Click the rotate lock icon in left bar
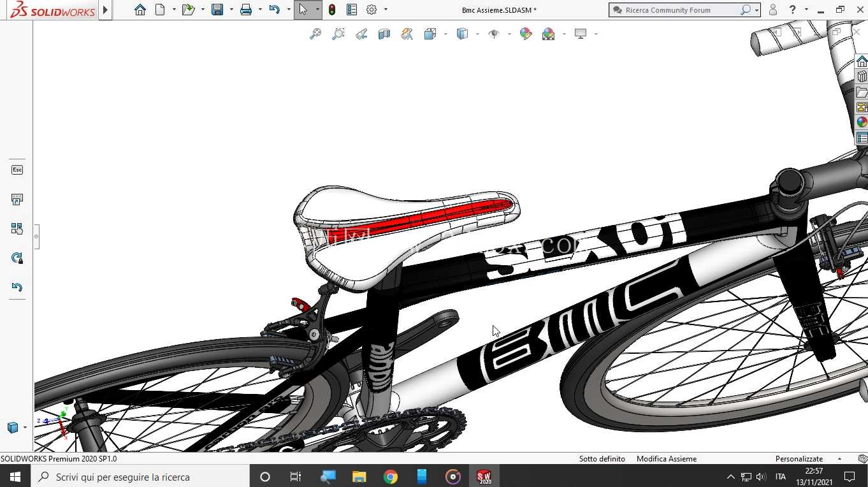The height and width of the screenshot is (487, 868). pos(17,258)
